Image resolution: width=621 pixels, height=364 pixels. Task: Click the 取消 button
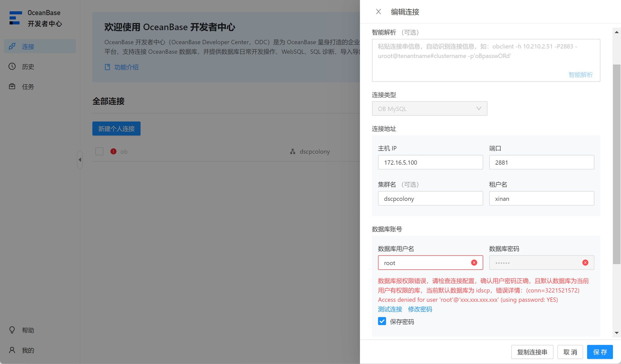pyautogui.click(x=570, y=352)
